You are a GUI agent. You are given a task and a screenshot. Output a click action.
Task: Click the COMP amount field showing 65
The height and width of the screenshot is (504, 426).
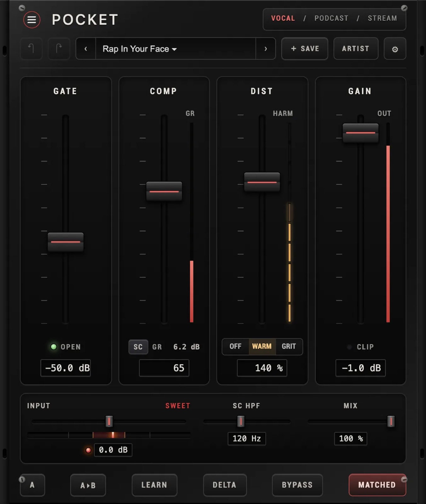[164, 368]
